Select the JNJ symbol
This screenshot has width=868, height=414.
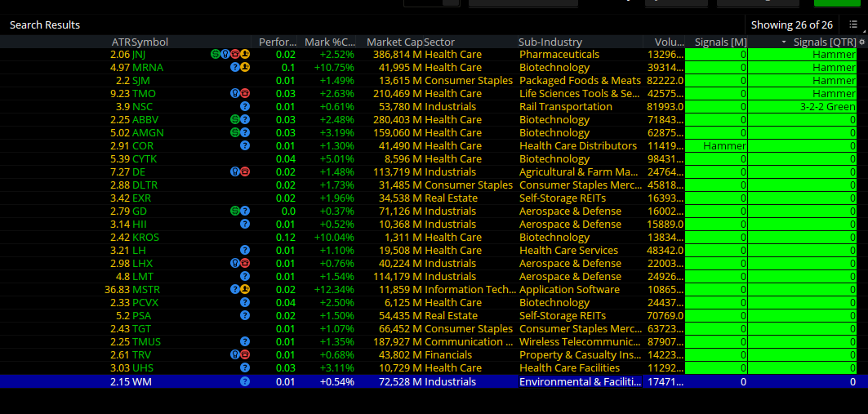point(138,54)
